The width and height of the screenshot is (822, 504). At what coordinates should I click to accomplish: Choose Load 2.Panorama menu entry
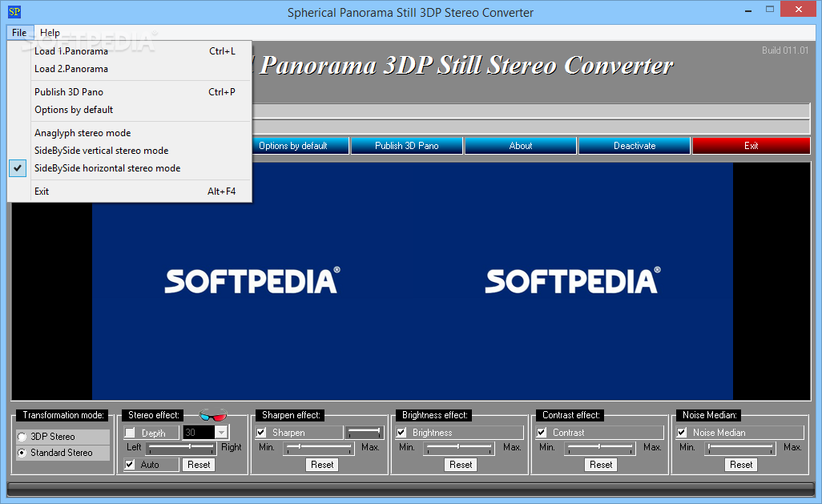(130, 69)
